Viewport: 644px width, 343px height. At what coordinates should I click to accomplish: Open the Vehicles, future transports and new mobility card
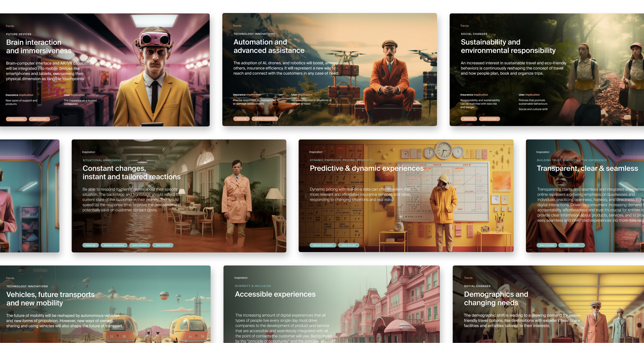point(50,299)
